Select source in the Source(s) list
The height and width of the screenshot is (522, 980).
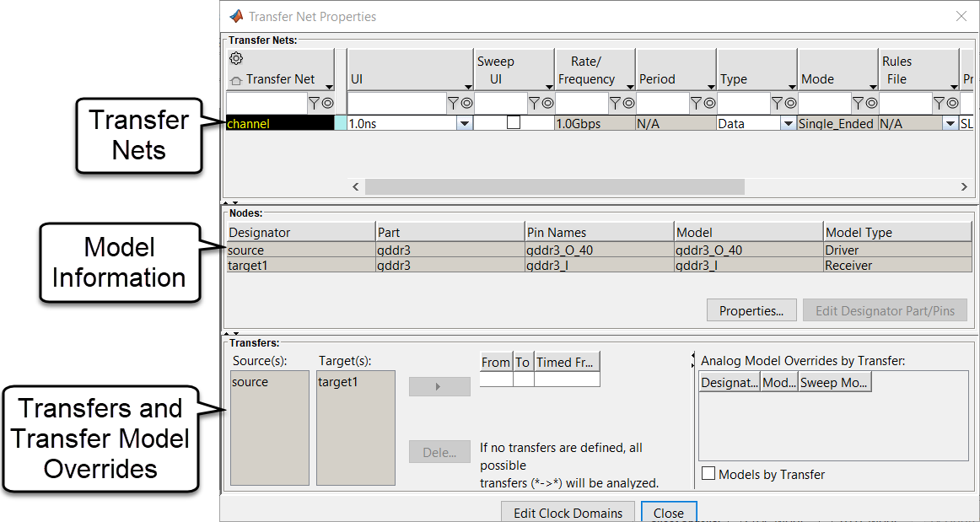click(250, 382)
